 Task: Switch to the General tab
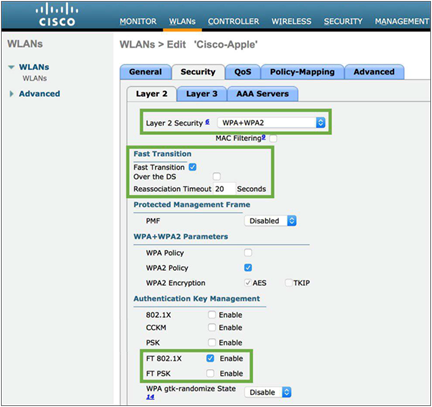coord(145,72)
